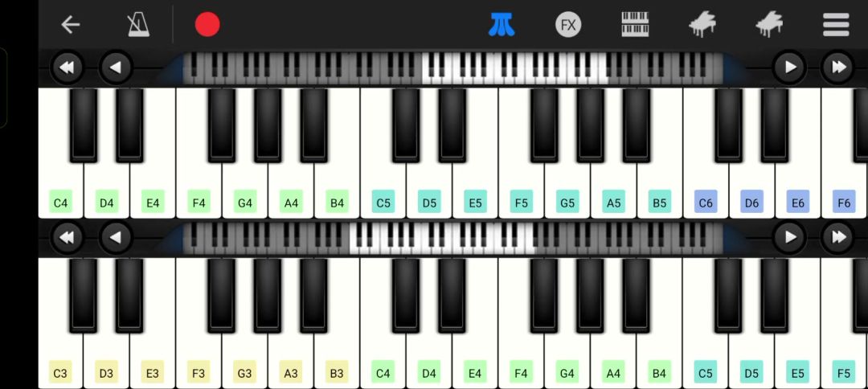868x389 pixels.
Task: Select the first grand piano instrument icon
Action: (x=702, y=25)
